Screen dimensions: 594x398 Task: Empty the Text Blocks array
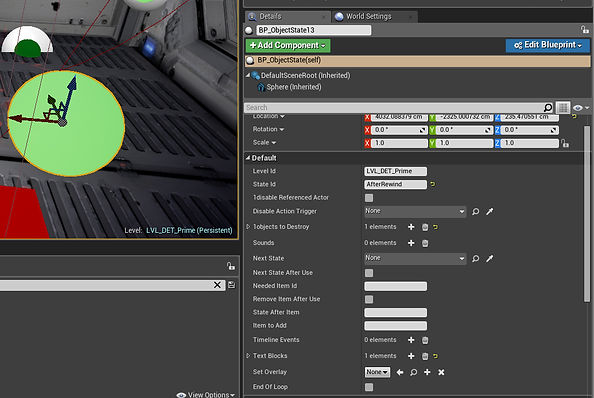tap(425, 356)
